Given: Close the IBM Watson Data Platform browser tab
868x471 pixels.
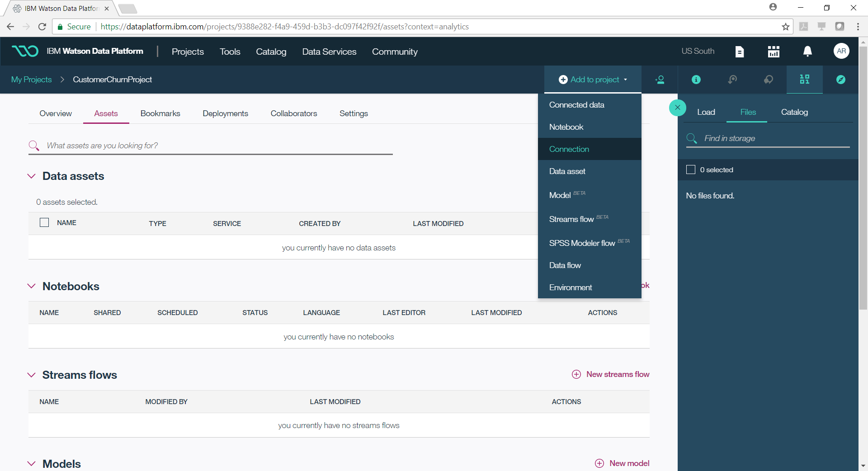Looking at the screenshot, I should click(x=107, y=9).
